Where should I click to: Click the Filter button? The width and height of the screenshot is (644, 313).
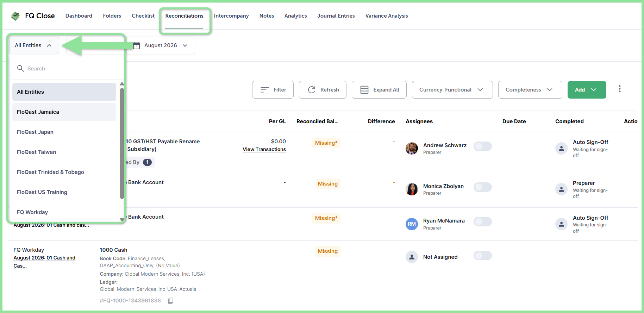[x=273, y=90]
